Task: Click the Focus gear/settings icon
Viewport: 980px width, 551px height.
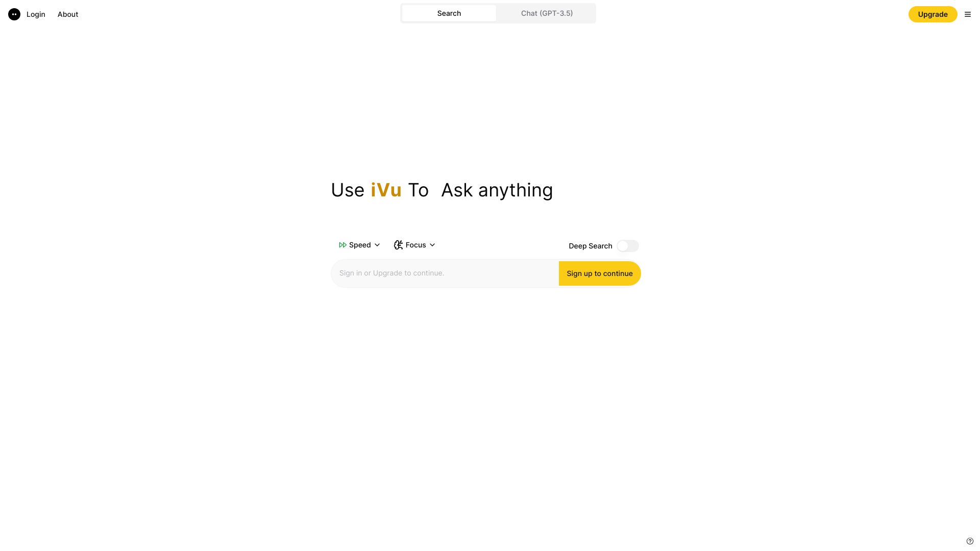Action: pos(398,245)
